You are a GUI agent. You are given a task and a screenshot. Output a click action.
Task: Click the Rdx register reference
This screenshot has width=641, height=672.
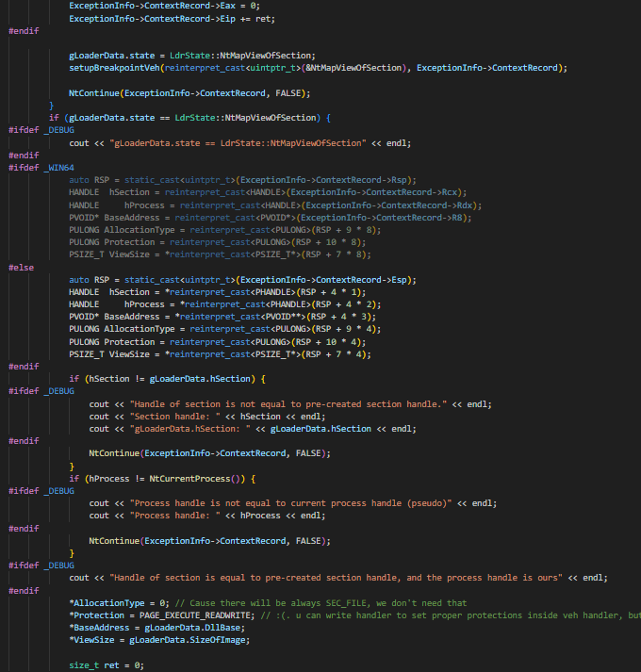tap(464, 205)
